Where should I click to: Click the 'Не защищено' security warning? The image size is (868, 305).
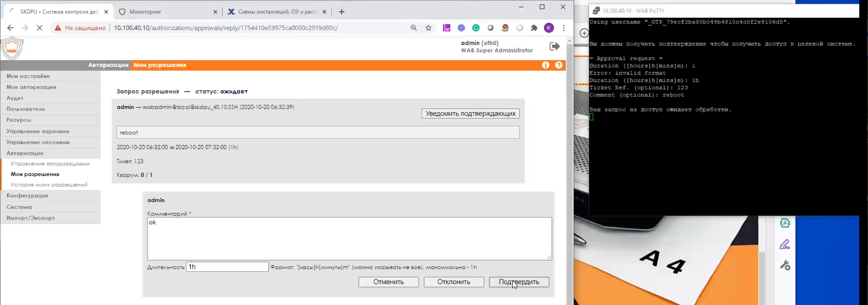(x=80, y=28)
